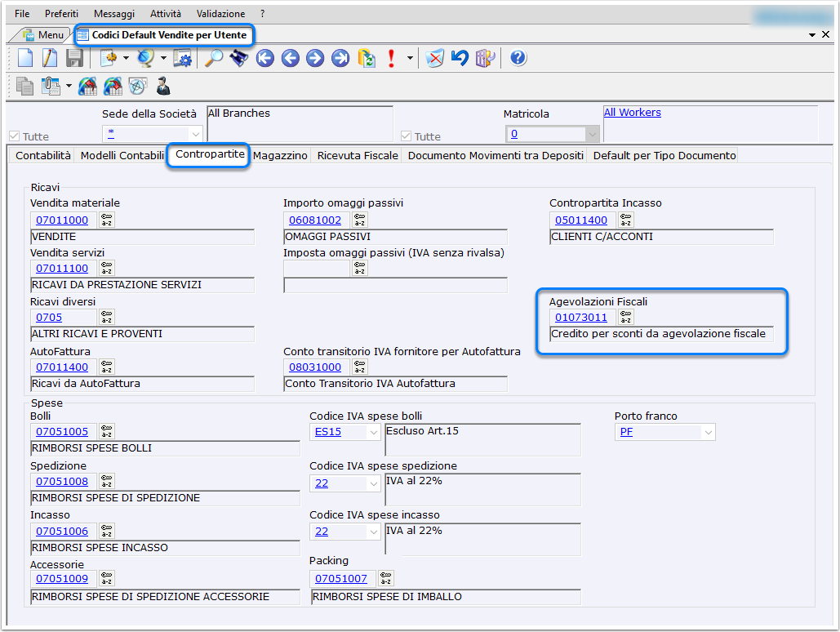
Task: Open lookup for Imposta omaggi passivi field
Action: tap(360, 268)
